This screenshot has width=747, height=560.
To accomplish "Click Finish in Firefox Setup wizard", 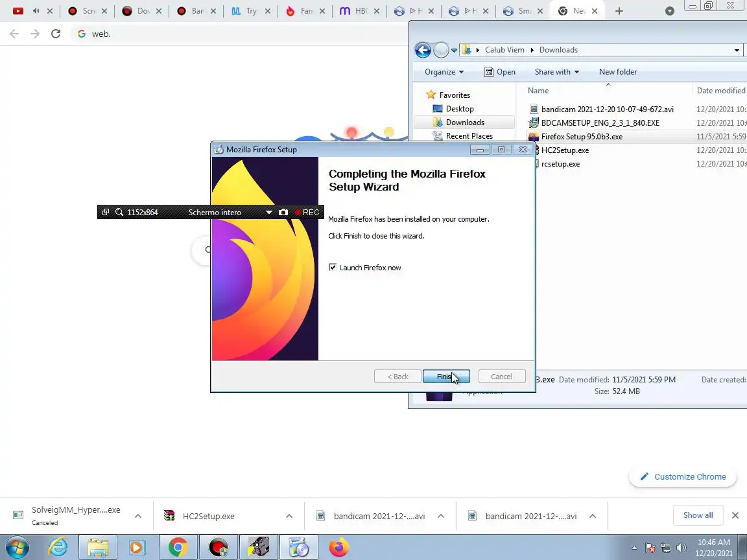I will pyautogui.click(x=446, y=377).
